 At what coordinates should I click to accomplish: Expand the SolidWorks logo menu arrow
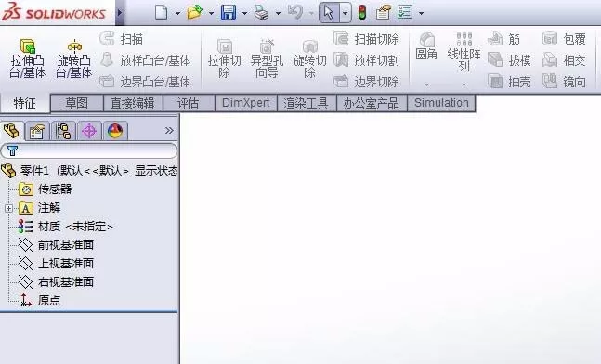[x=120, y=13]
